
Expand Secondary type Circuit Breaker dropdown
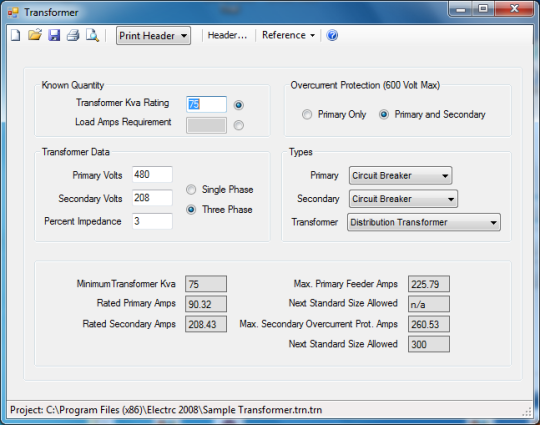point(403,199)
